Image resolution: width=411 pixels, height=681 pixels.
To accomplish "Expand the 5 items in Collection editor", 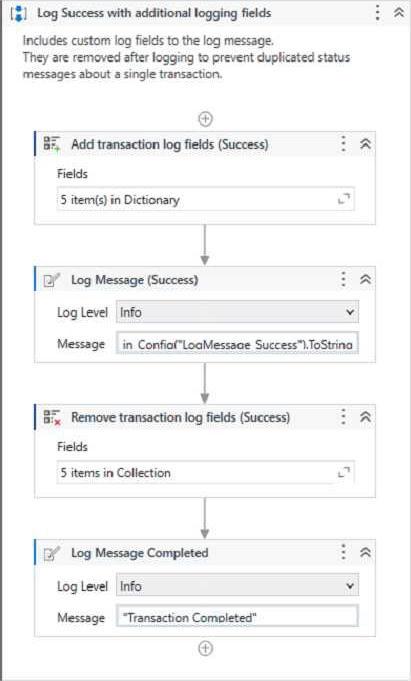I will pos(344,472).
